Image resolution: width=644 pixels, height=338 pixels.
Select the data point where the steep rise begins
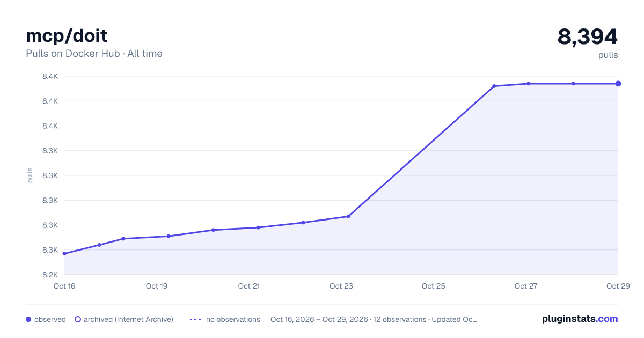pos(348,216)
